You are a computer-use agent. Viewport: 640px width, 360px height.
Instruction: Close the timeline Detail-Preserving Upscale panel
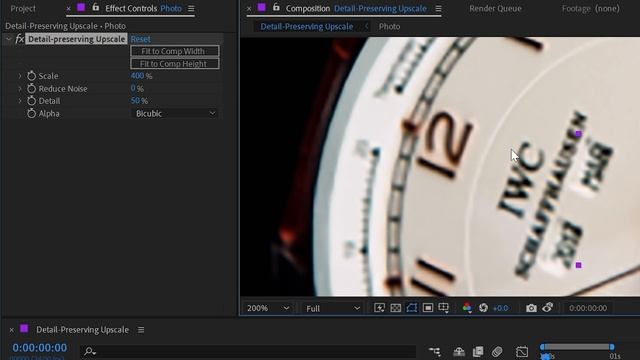tap(11, 330)
